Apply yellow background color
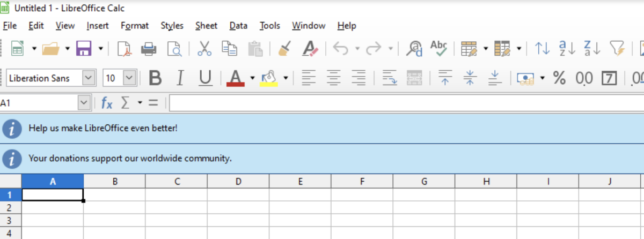644x239 pixels. coord(268,78)
